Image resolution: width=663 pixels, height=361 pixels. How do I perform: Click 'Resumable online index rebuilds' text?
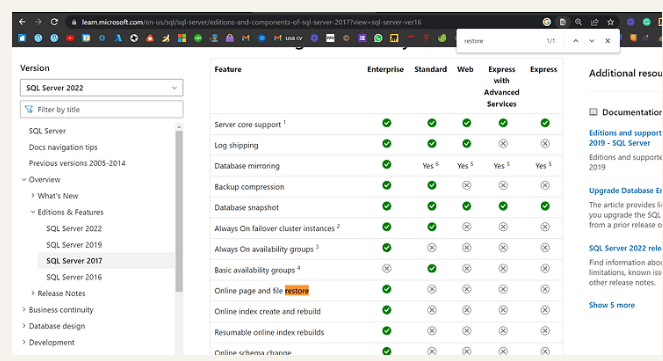click(x=269, y=332)
